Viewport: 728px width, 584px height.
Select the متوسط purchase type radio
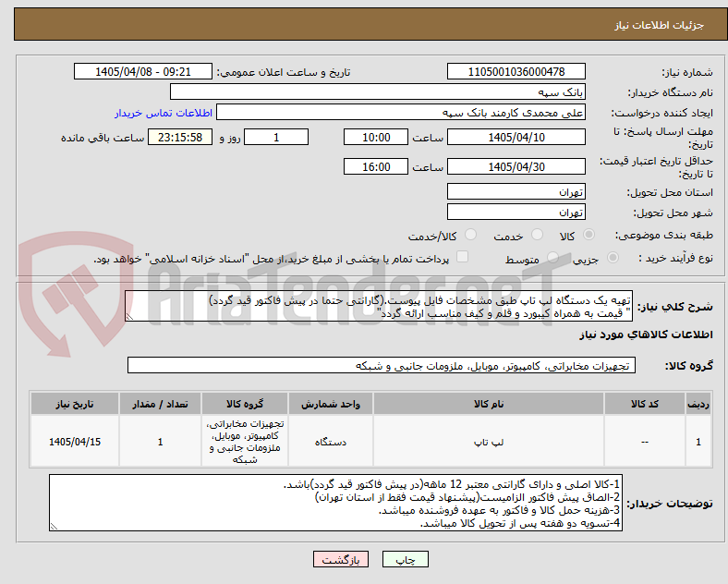pyautogui.click(x=553, y=258)
